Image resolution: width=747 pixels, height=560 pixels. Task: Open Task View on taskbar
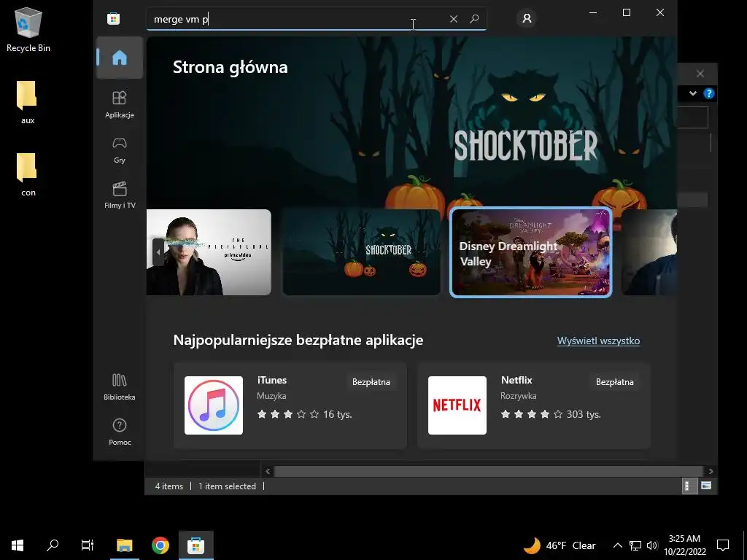[88, 545]
